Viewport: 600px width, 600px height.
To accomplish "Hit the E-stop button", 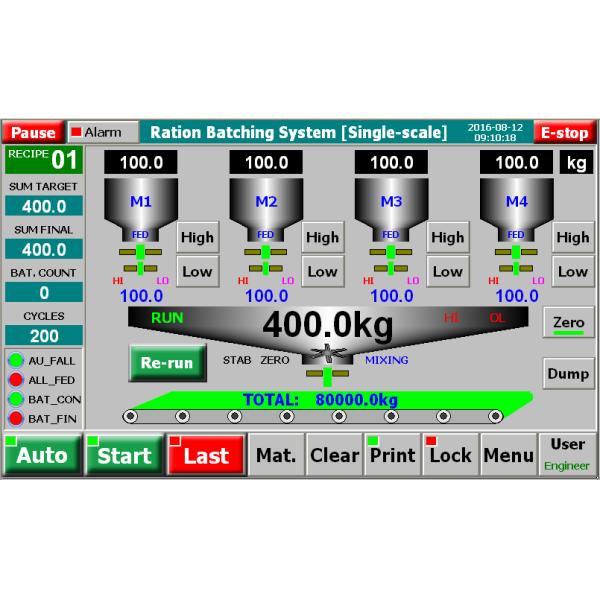I will click(564, 132).
